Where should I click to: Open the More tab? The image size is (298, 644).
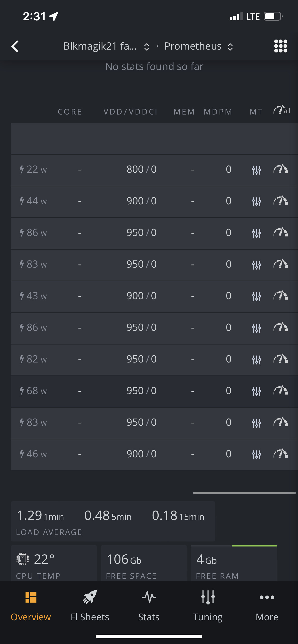click(267, 605)
